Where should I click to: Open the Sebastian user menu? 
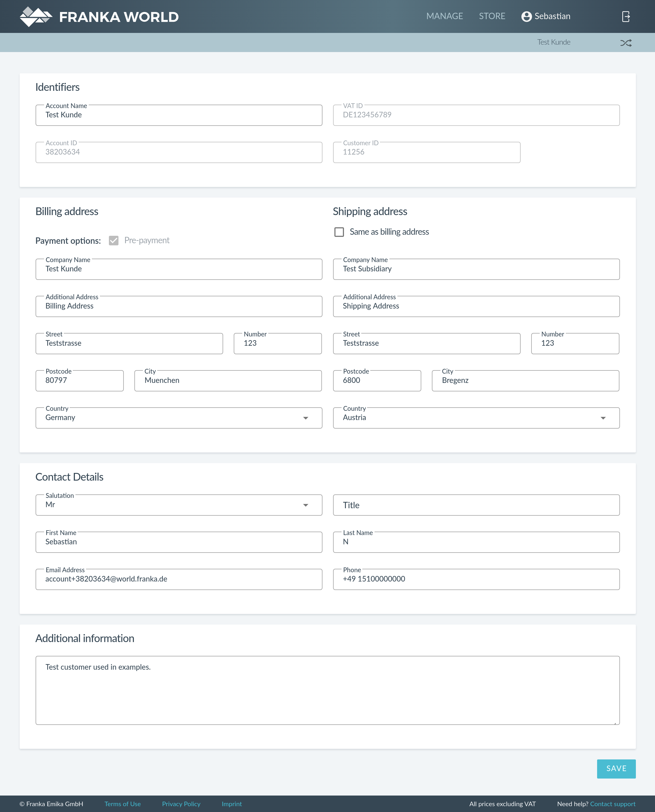point(546,16)
